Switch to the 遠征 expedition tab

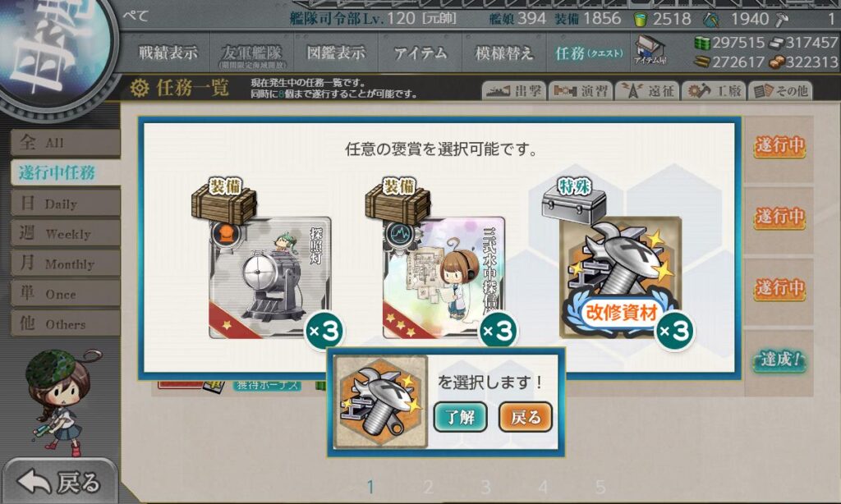[x=647, y=91]
